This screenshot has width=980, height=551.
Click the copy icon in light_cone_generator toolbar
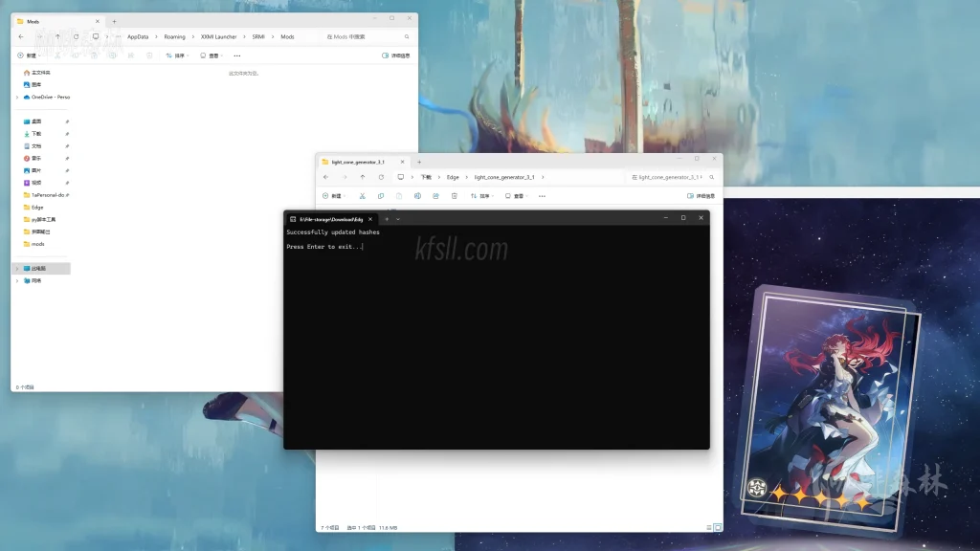pyautogui.click(x=380, y=196)
